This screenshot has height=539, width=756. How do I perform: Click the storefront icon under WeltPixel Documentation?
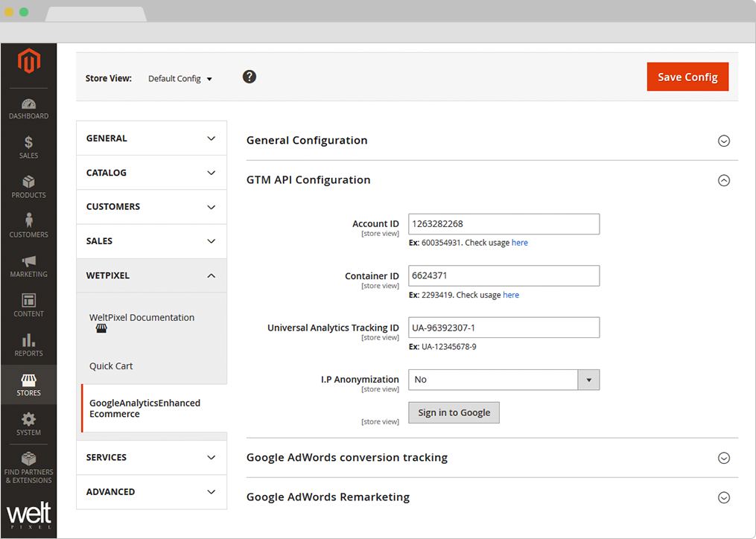pyautogui.click(x=101, y=329)
